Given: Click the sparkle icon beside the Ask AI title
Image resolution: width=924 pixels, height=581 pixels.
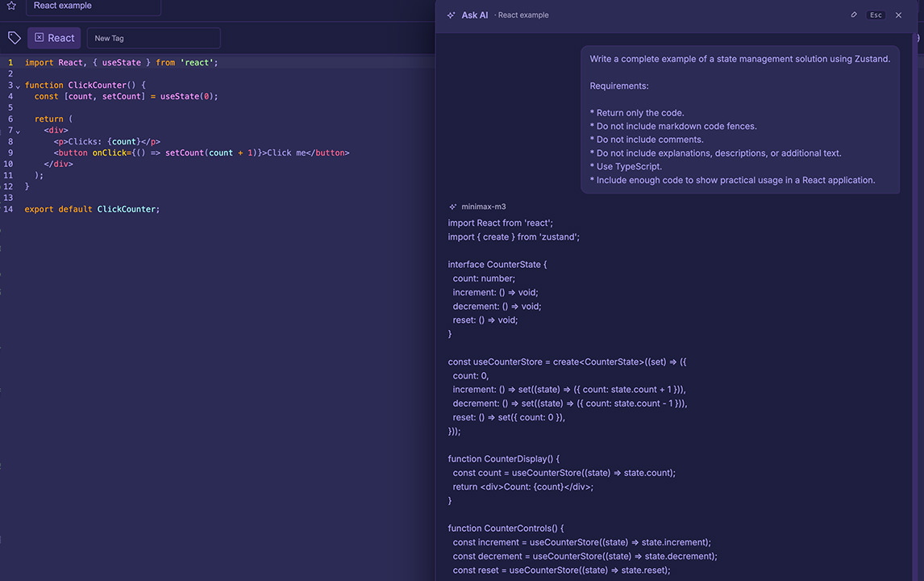Looking at the screenshot, I should pos(451,15).
